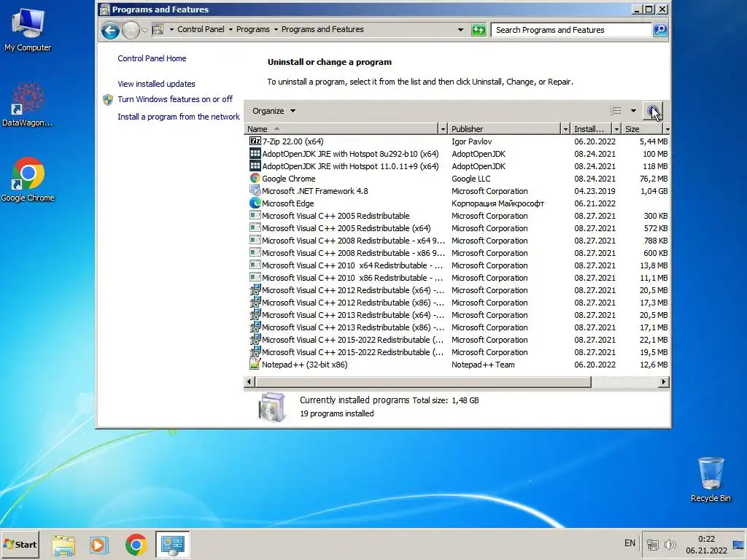Select the Microsoft Edge program icon
The height and width of the screenshot is (560, 747).
tap(255, 203)
